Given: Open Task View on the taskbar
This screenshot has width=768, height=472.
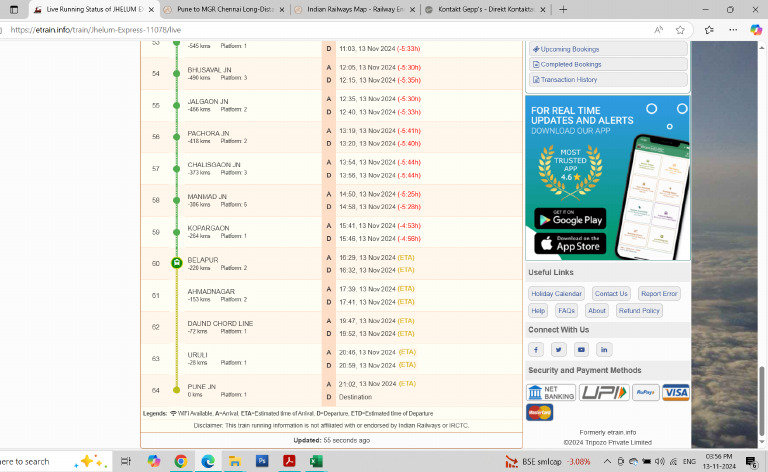Looking at the screenshot, I should (126, 461).
